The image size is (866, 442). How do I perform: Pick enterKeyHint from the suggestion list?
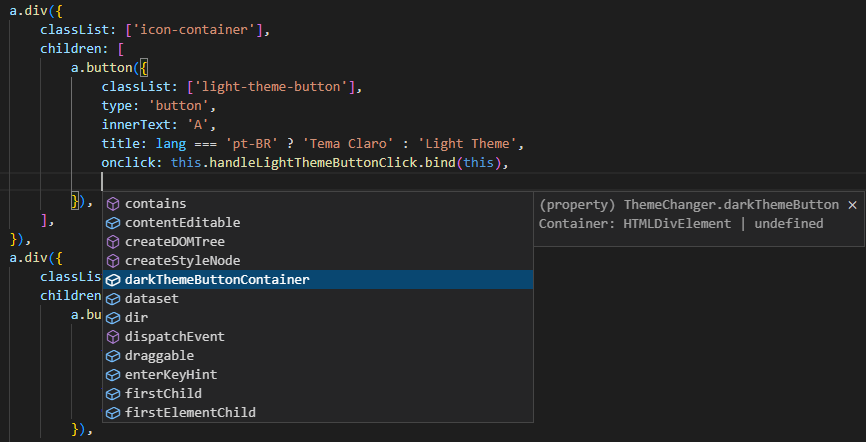318,375
